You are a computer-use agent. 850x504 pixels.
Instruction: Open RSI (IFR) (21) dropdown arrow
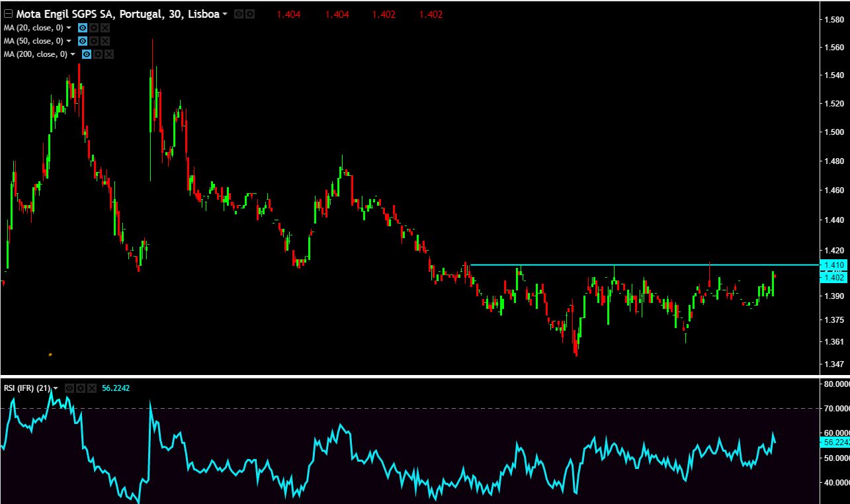pyautogui.click(x=56, y=389)
